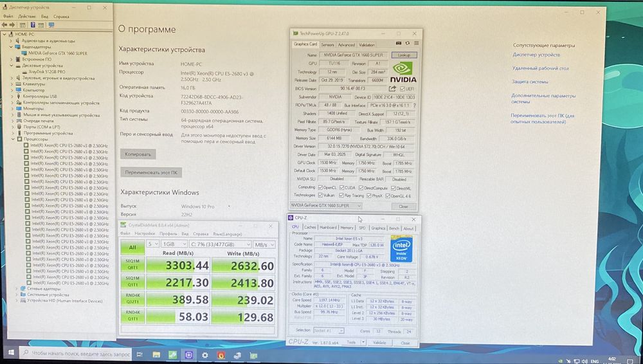Open CPU-Z socket selection dropdown
Screen dimensions: 643x364
point(329,331)
